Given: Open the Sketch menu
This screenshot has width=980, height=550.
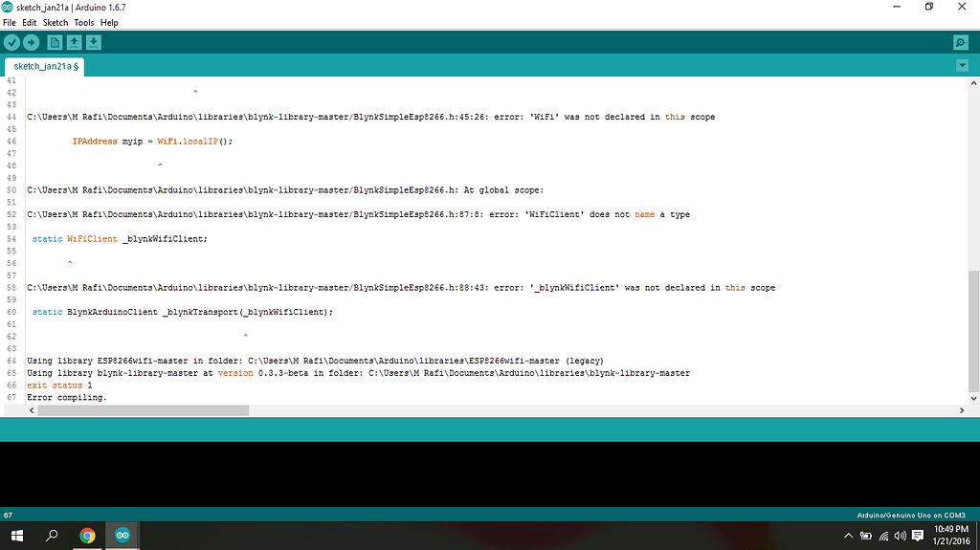Looking at the screenshot, I should click(56, 22).
